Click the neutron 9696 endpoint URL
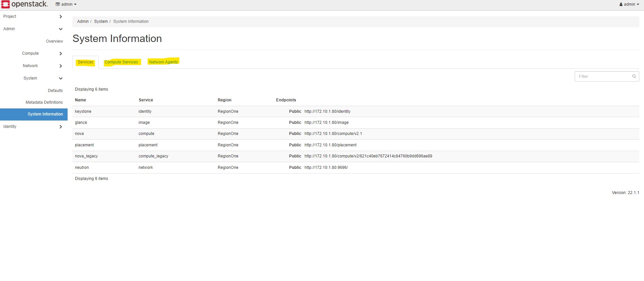This screenshot has width=644, height=281. [x=326, y=168]
